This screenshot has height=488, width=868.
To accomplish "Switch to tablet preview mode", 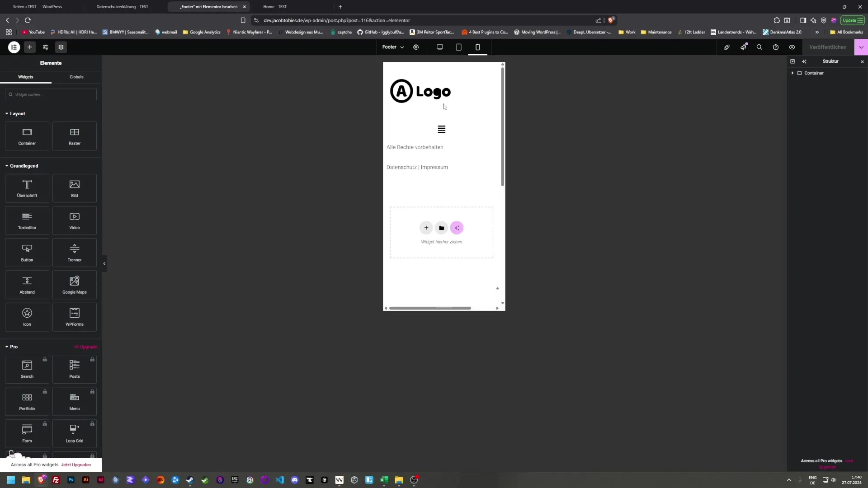I will point(458,47).
